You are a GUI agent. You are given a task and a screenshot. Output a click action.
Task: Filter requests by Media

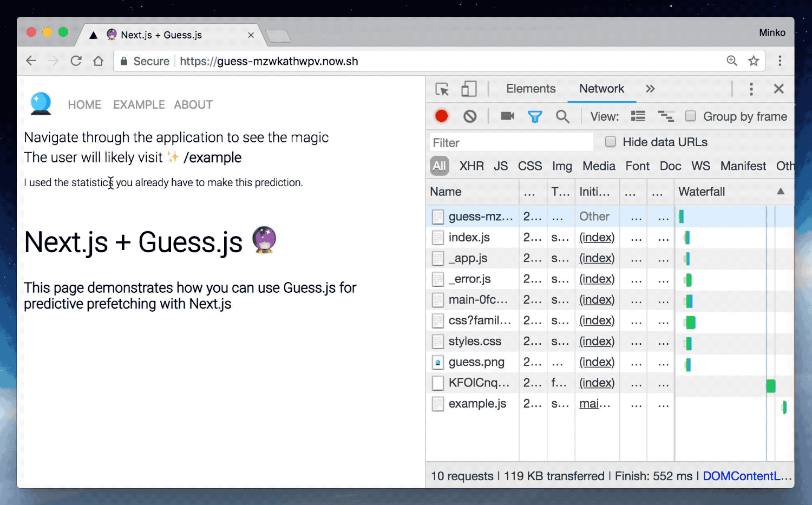coord(599,166)
